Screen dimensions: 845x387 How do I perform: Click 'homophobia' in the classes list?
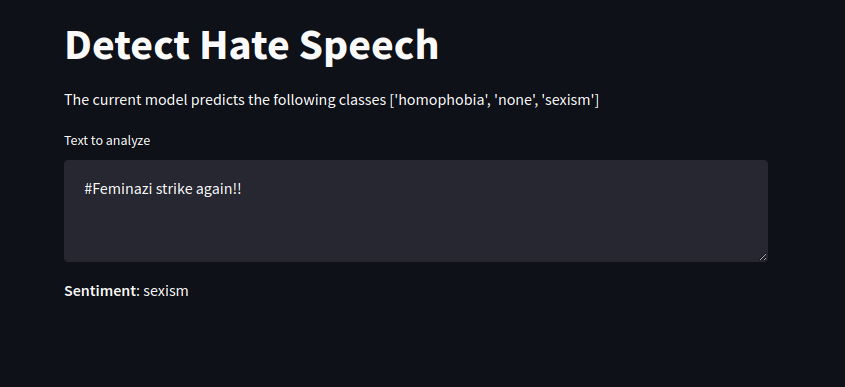tap(441, 100)
